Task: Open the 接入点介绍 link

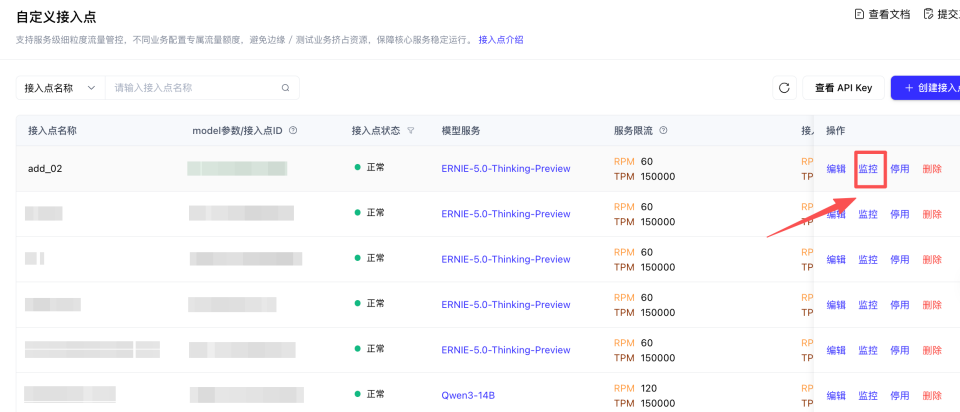Action: (500, 40)
